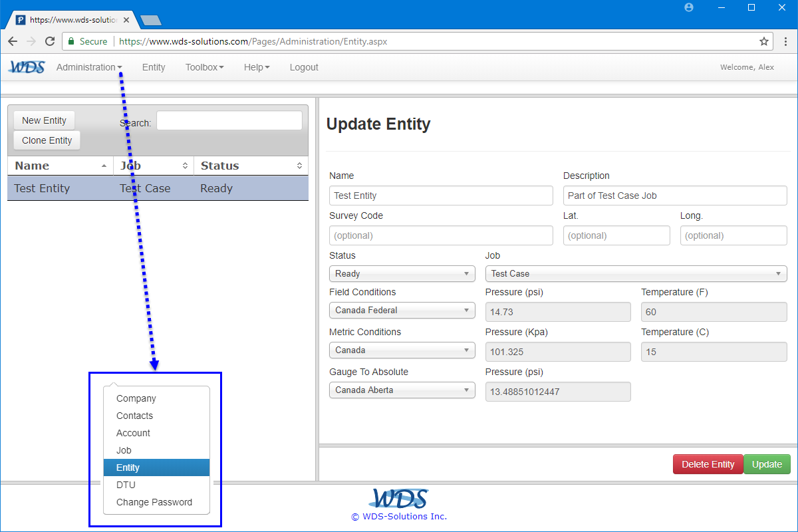
Task: Open the Status dropdown showing Ready
Action: pyautogui.click(x=402, y=273)
